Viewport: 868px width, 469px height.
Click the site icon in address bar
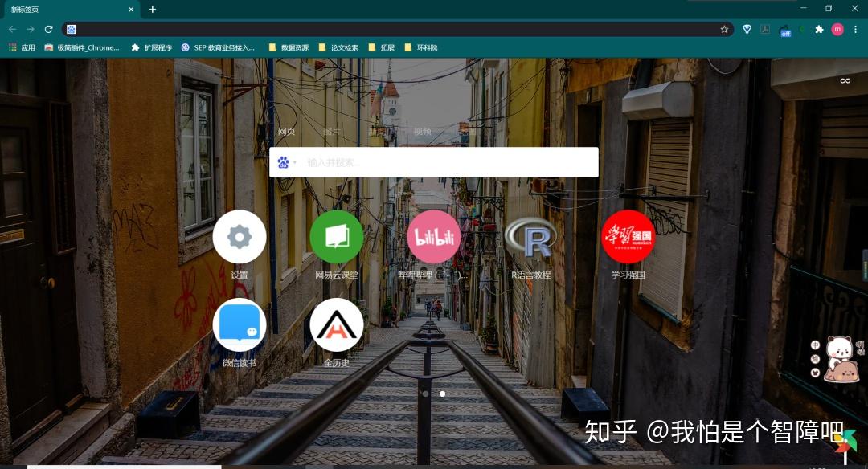coord(71,29)
